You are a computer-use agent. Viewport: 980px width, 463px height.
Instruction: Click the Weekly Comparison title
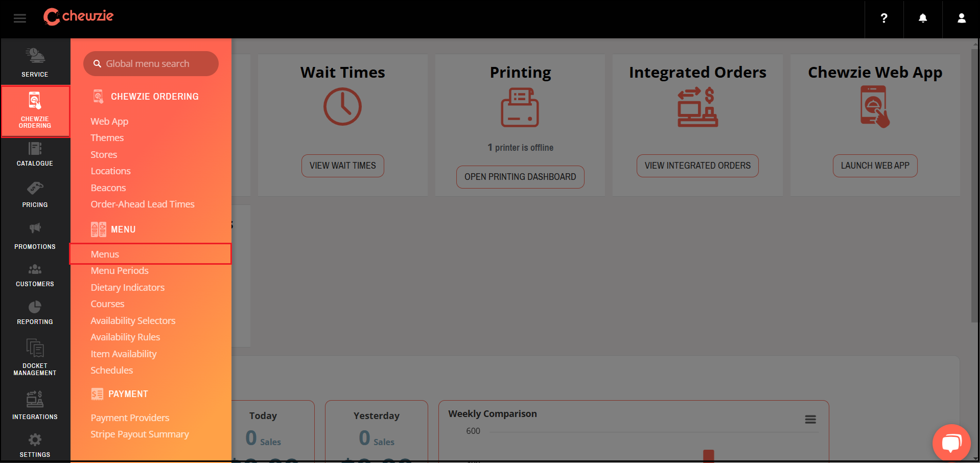tap(493, 414)
